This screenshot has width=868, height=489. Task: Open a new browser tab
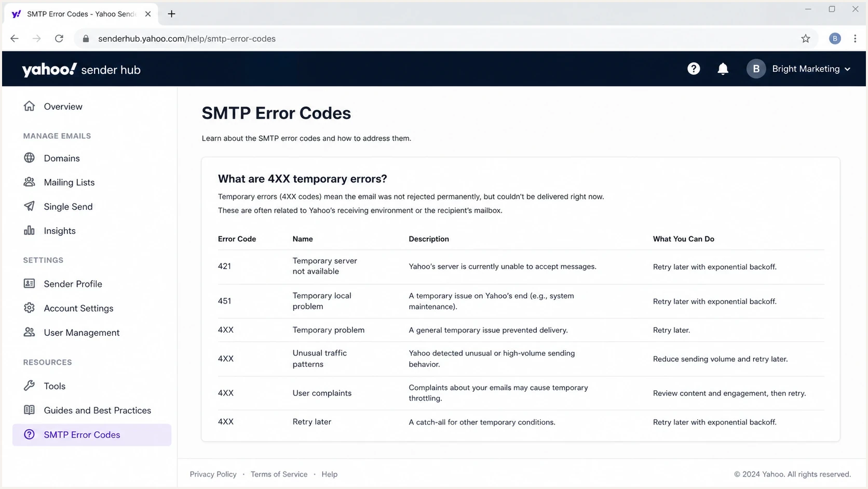(x=171, y=14)
